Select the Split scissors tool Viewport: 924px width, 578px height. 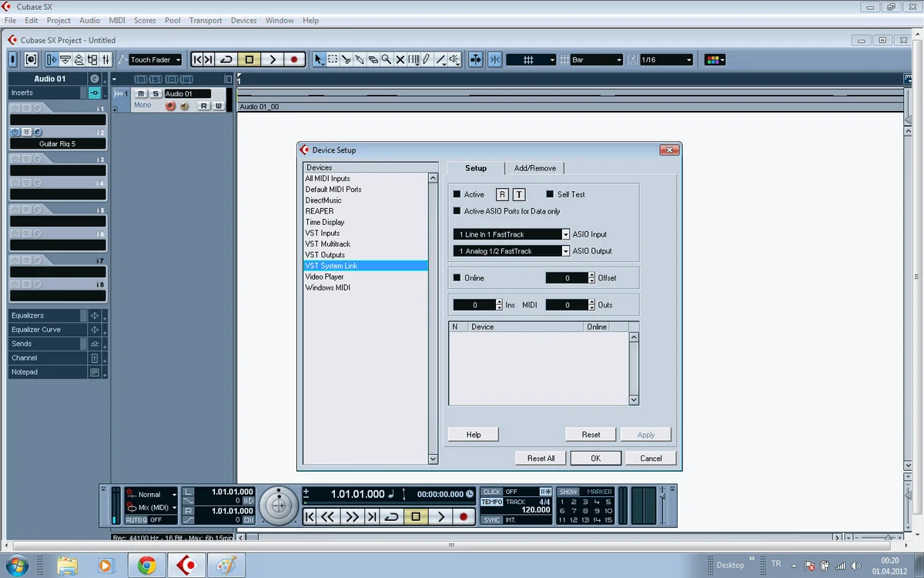pyautogui.click(x=346, y=59)
